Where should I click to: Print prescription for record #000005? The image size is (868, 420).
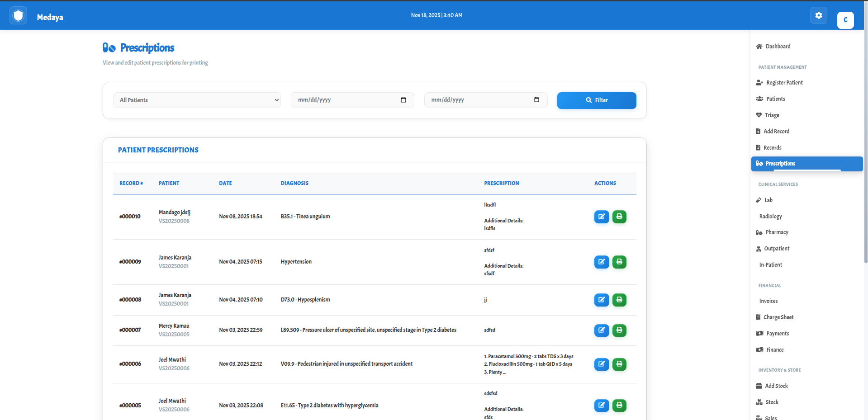[x=619, y=405]
